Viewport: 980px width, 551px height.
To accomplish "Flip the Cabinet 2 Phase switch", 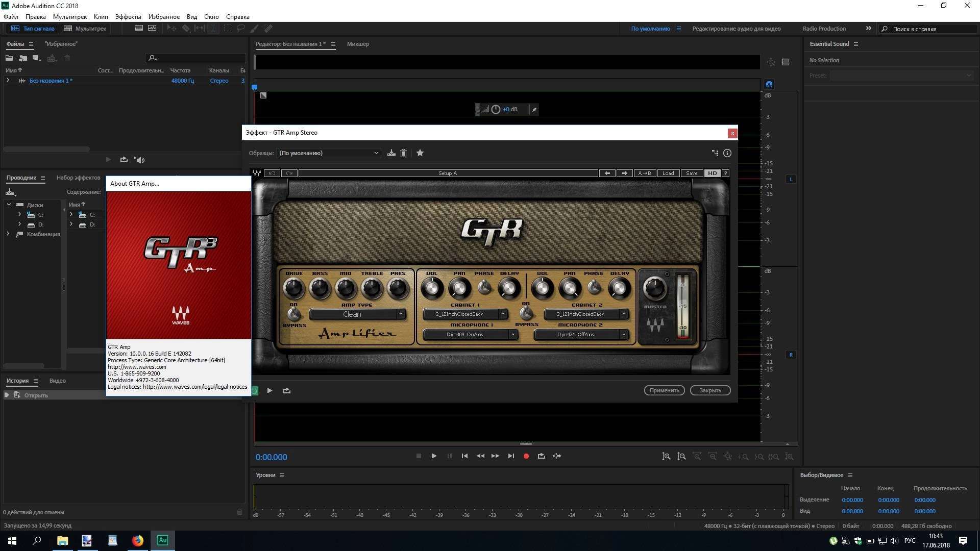I will [x=594, y=288].
